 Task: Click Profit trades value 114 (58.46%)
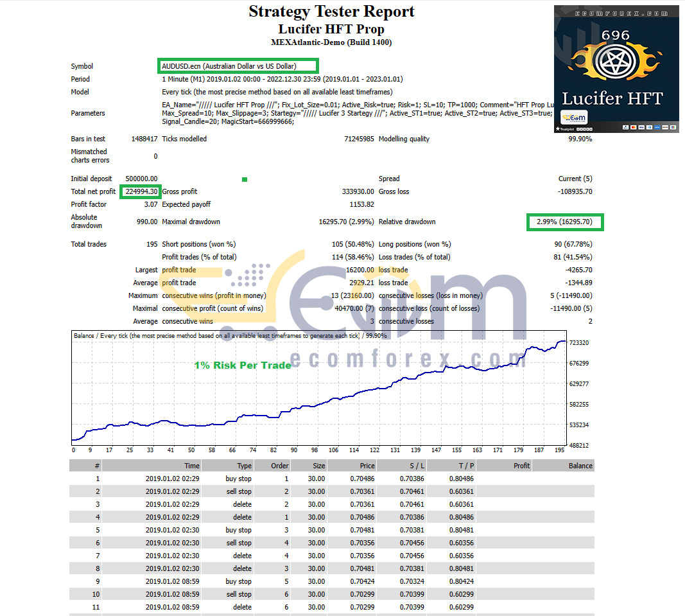pos(352,257)
